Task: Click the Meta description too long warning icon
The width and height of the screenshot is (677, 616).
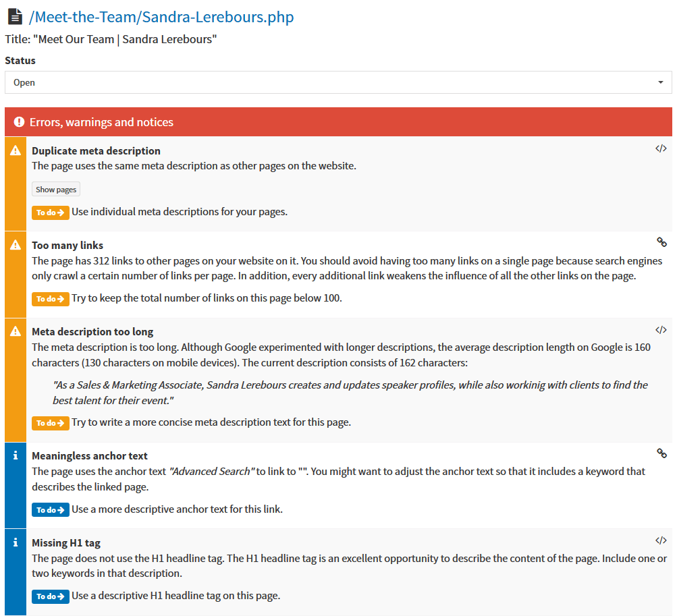Action: pyautogui.click(x=16, y=331)
